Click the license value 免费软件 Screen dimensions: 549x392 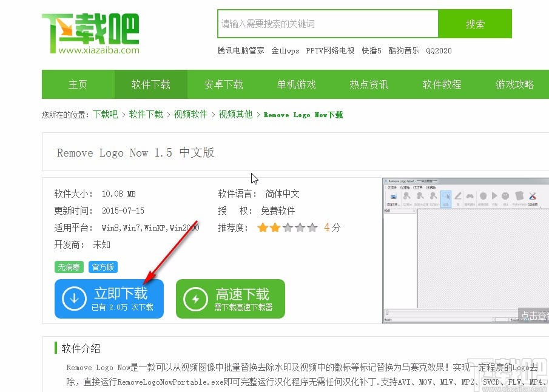278,211
